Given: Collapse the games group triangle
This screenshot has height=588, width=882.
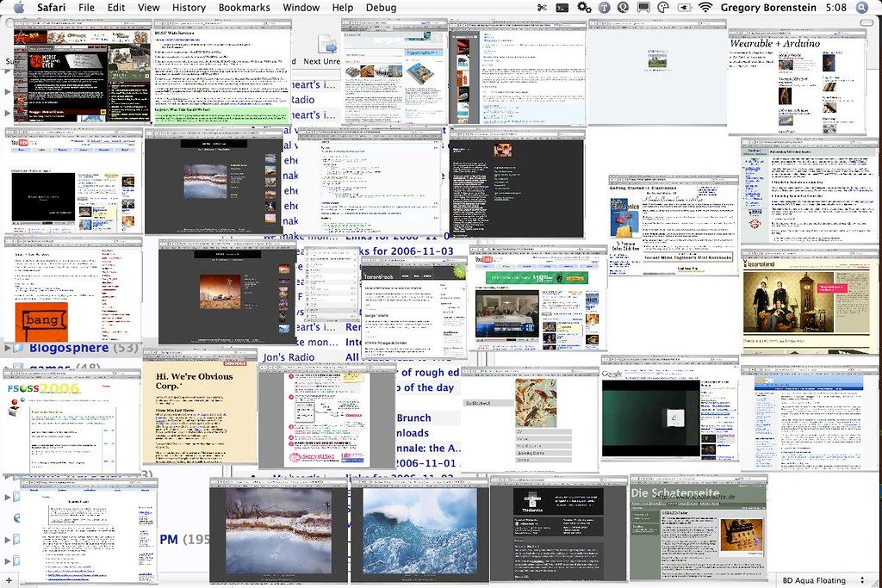Looking at the screenshot, I should (x=6, y=367).
